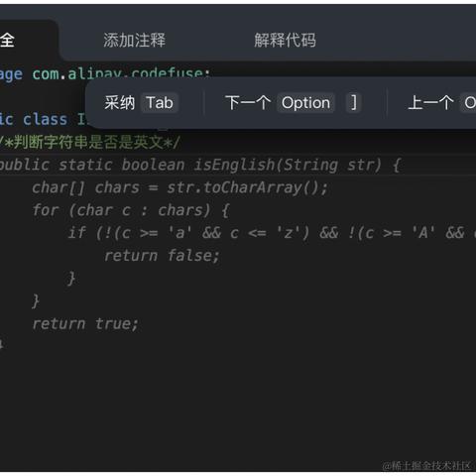Show next suggestion via 下一个

click(248, 103)
